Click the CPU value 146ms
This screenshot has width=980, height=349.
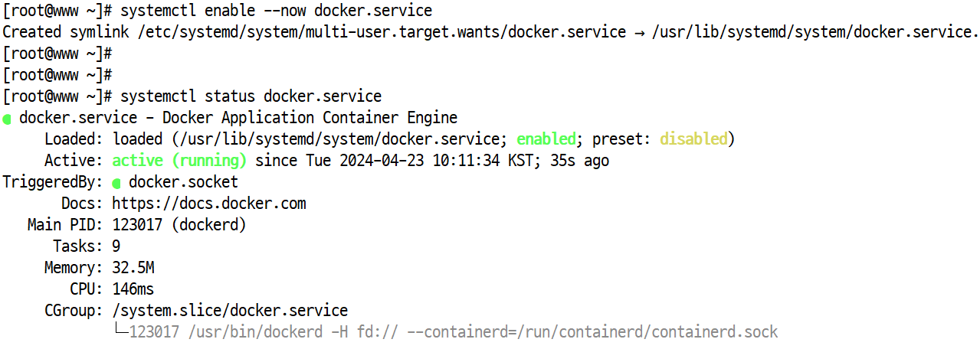click(133, 289)
